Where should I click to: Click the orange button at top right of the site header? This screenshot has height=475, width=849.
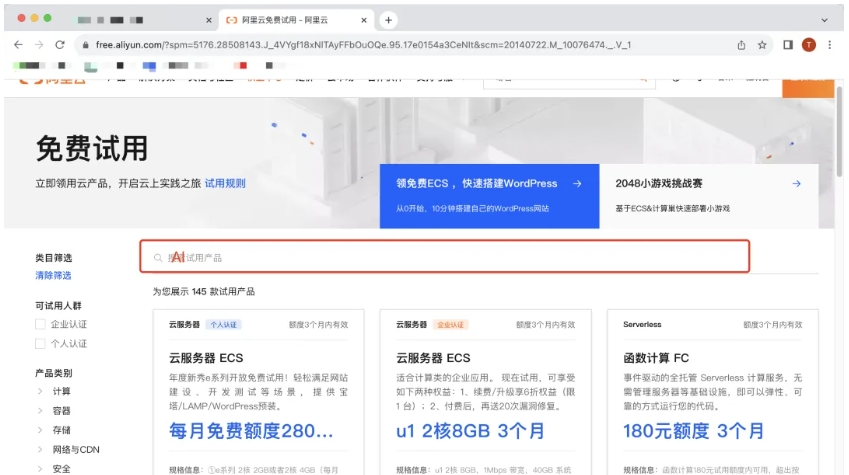(x=808, y=88)
